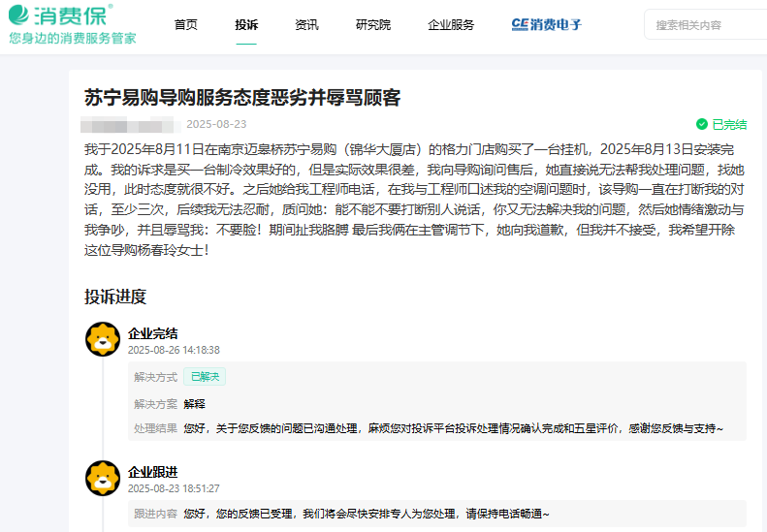Click the 跟进内容 follow-up message text
The image size is (767, 532).
tap(367, 514)
